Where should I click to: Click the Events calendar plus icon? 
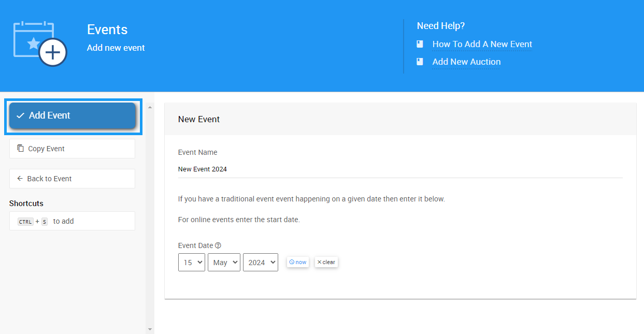(40, 44)
